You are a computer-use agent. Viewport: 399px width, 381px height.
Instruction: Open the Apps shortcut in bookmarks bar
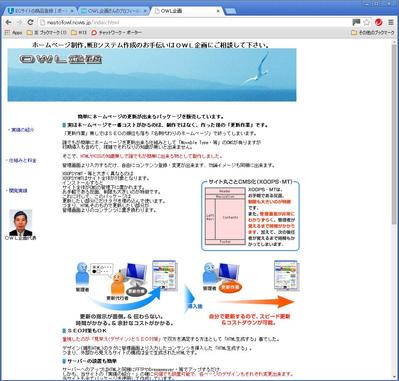pos(13,33)
